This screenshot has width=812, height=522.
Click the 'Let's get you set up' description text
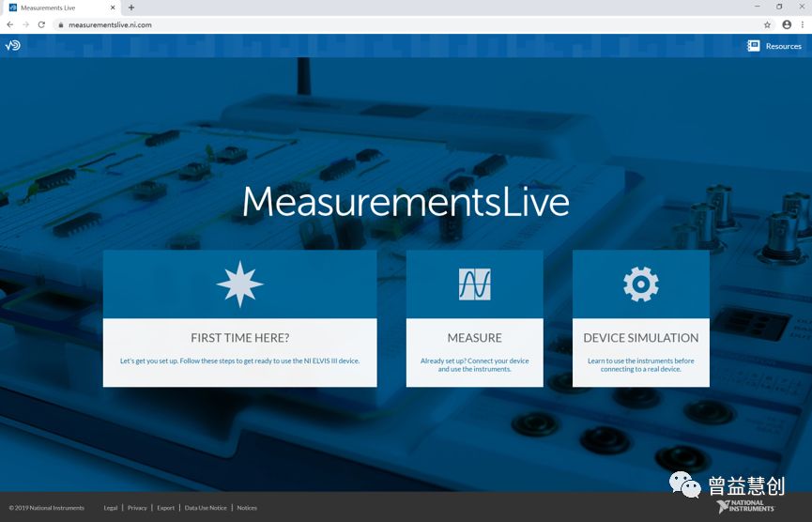click(239, 361)
